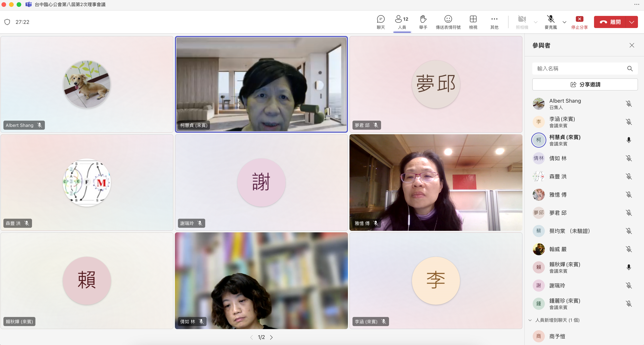The width and height of the screenshot is (644, 345).
Task: Click the stop sharing (停止分享) icon
Action: coord(579,19)
